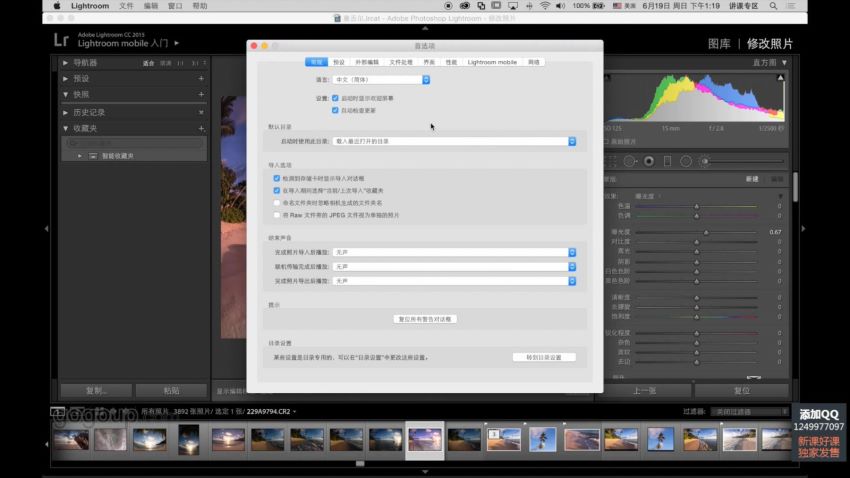Toggle 原始照片 checkbox under the histogram
This screenshot has width=850, height=478.
(x=606, y=141)
